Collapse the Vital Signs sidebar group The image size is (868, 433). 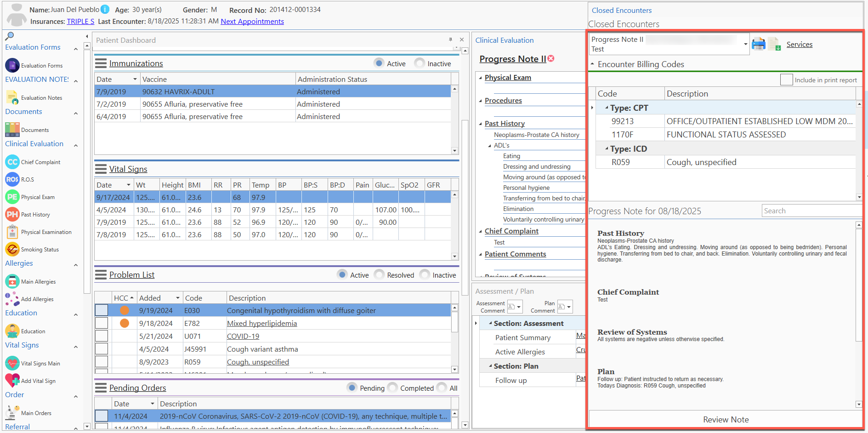click(x=76, y=347)
